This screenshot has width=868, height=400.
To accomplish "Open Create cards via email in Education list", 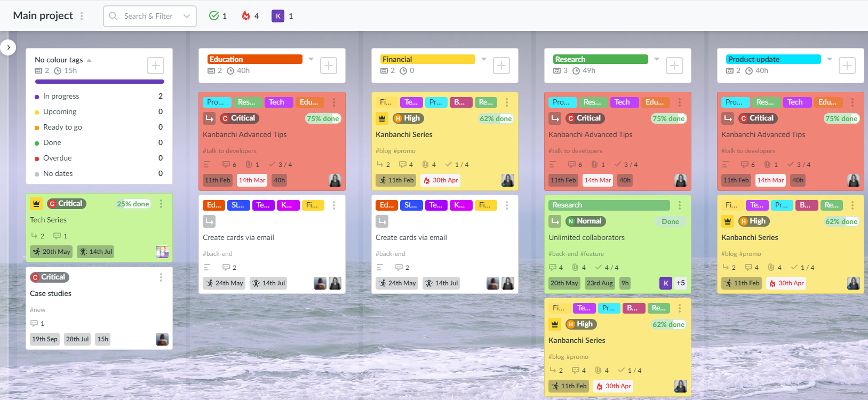I will [238, 237].
